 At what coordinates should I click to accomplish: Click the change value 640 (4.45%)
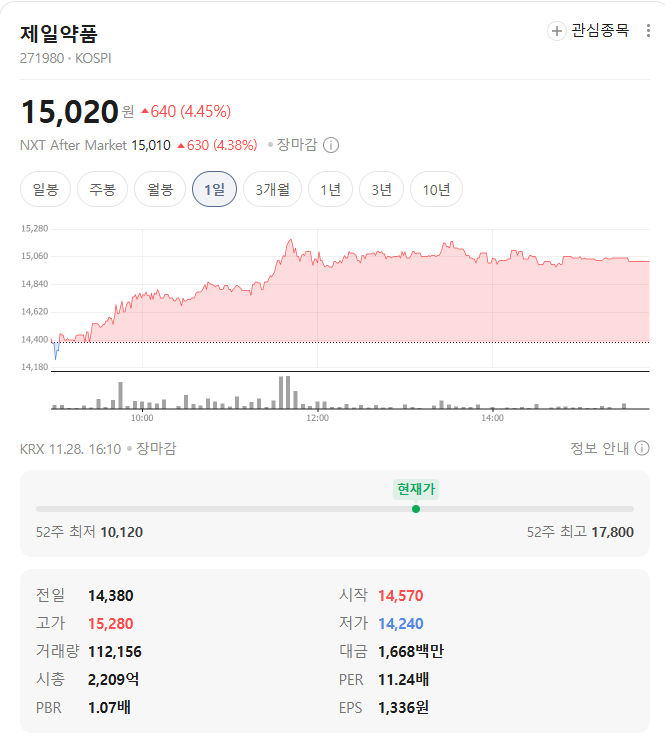click(x=186, y=112)
